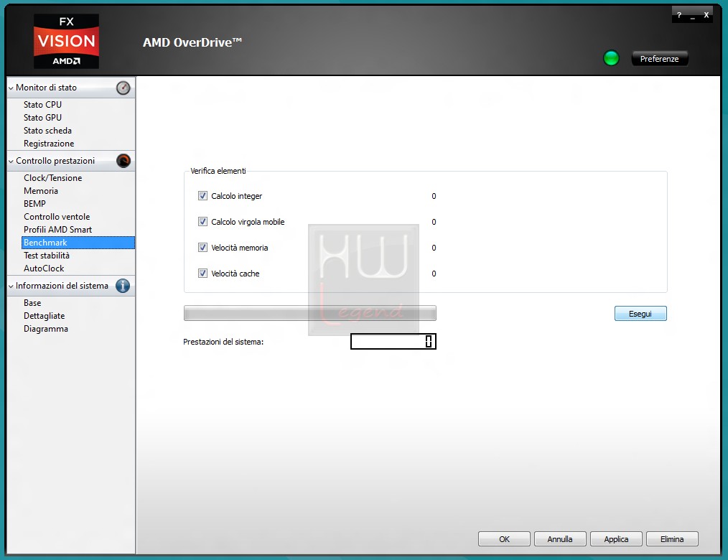Open Profili AMD Smart

[x=58, y=230]
